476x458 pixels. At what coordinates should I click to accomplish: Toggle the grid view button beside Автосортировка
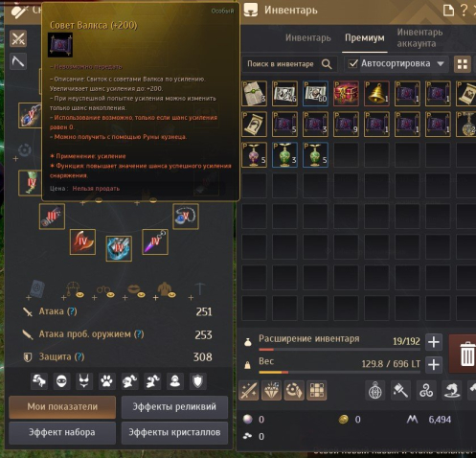coord(463,64)
